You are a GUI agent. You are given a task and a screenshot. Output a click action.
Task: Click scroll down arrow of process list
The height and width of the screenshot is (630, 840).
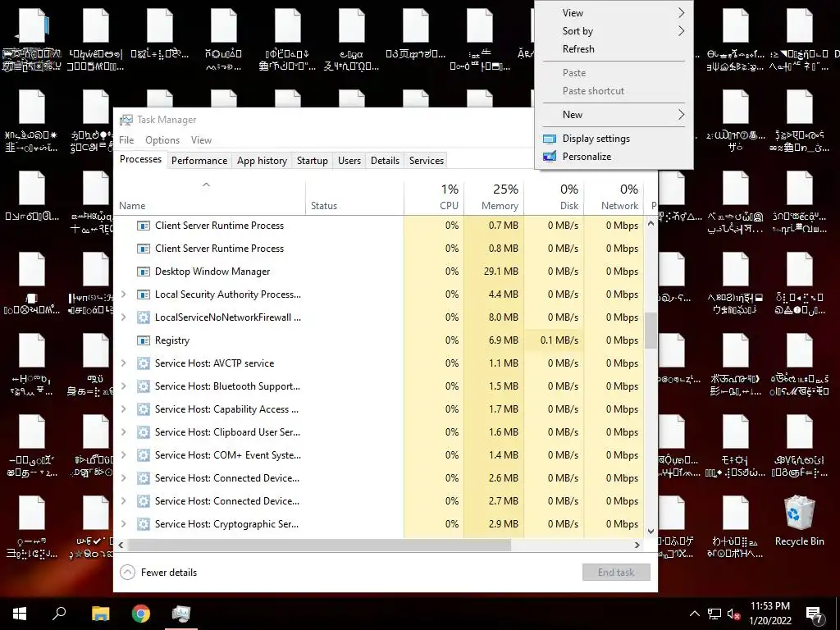(x=651, y=532)
